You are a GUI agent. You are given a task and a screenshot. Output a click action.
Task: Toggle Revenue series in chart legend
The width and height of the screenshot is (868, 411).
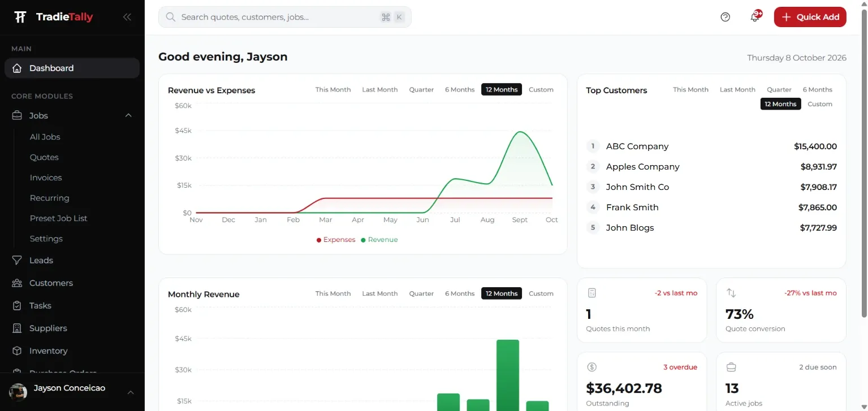click(x=379, y=240)
